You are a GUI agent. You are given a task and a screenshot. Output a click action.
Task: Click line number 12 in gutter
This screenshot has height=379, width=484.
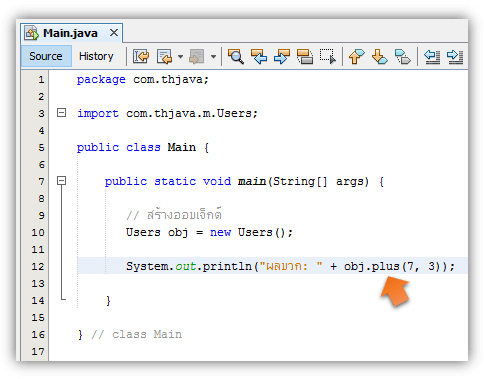pos(38,266)
